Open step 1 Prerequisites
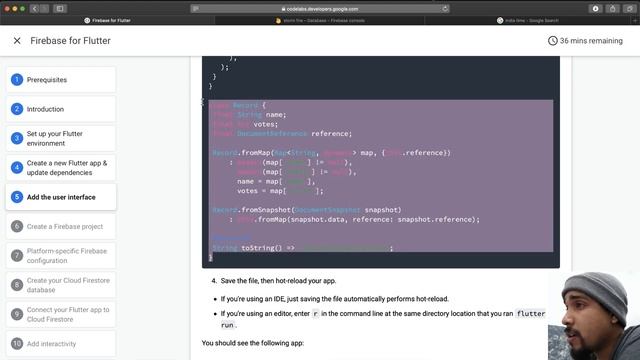 (61, 80)
